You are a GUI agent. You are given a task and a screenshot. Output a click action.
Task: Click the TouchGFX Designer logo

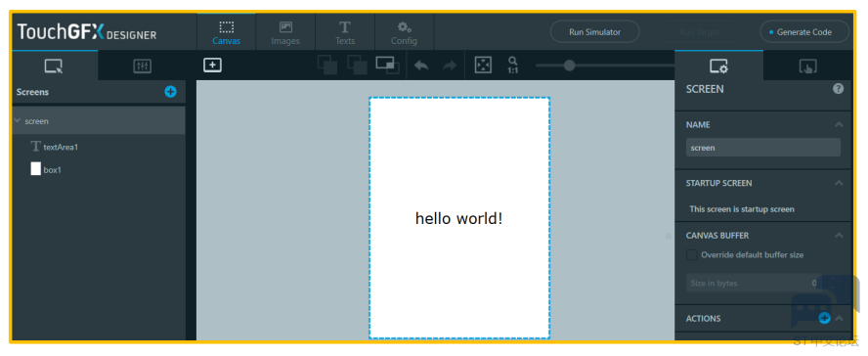click(x=87, y=32)
